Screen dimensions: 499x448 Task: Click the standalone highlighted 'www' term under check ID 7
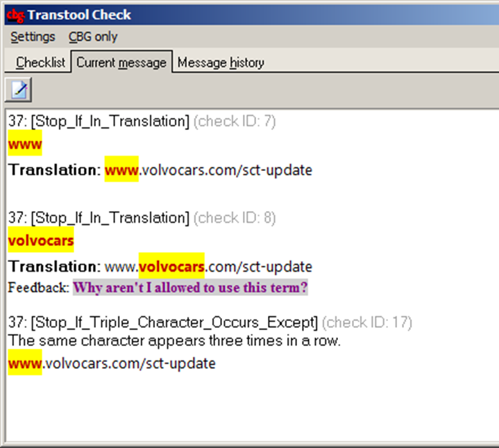pyautogui.click(x=25, y=143)
